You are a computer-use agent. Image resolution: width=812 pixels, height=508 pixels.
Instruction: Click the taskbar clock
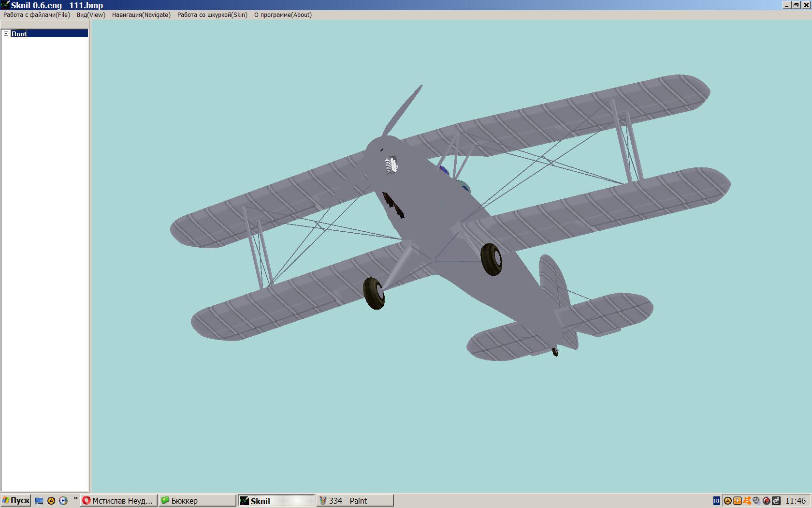795,501
